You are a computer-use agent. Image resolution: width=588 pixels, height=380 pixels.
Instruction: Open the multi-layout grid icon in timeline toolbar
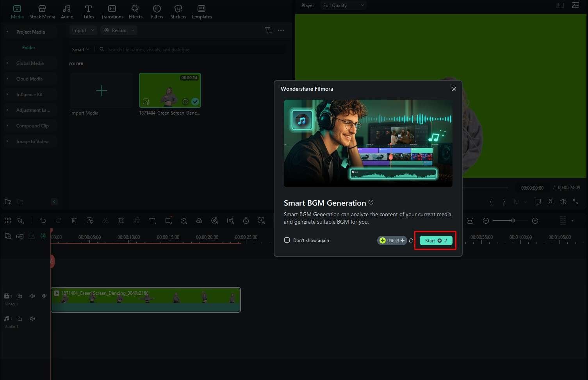point(8,220)
